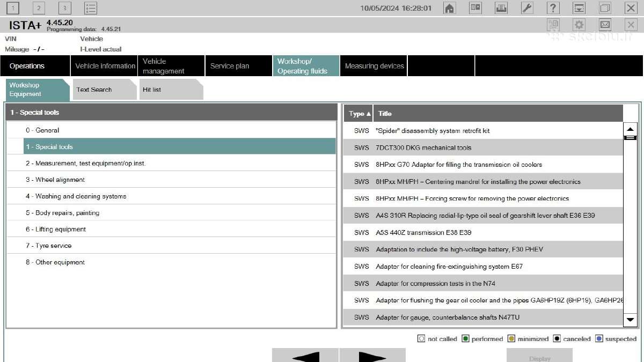Click the Display button

pos(539,356)
